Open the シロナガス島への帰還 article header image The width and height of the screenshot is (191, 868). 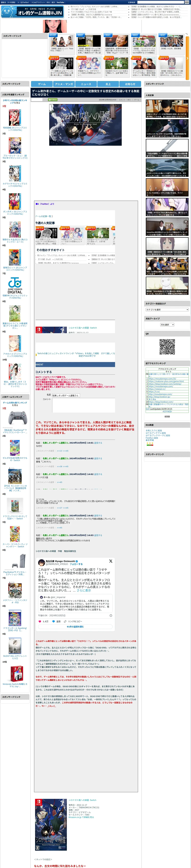[85, 125]
